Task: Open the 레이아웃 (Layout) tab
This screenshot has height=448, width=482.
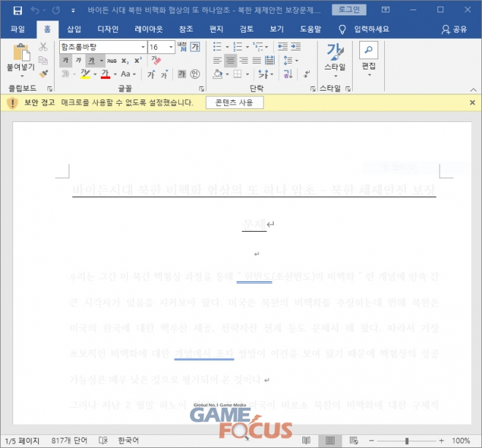Action: pos(149,29)
